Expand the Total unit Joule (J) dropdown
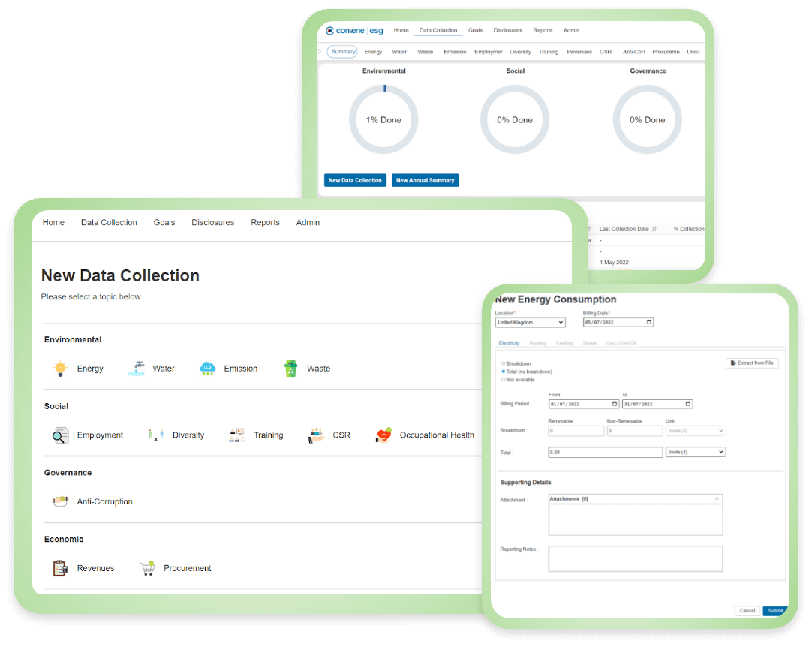 695,452
